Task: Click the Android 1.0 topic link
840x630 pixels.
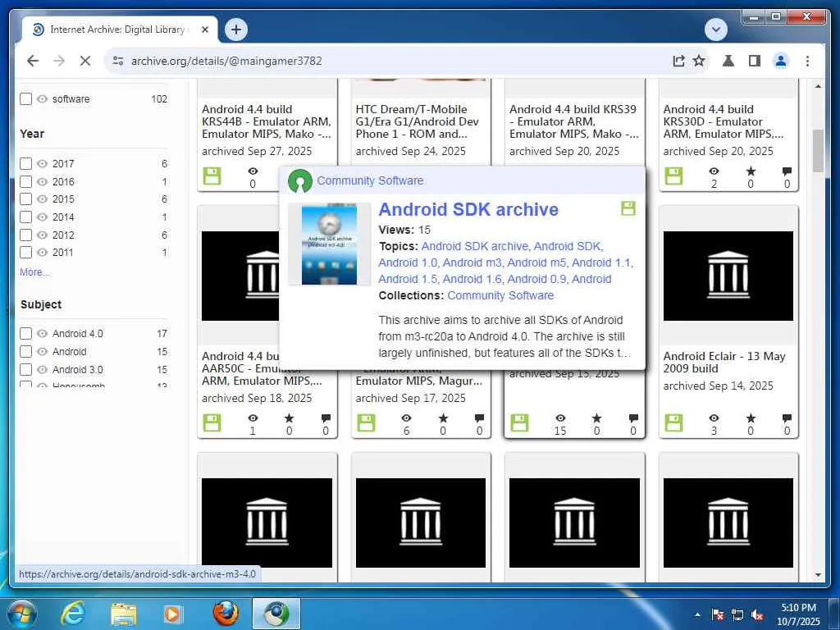Action: 408,262
